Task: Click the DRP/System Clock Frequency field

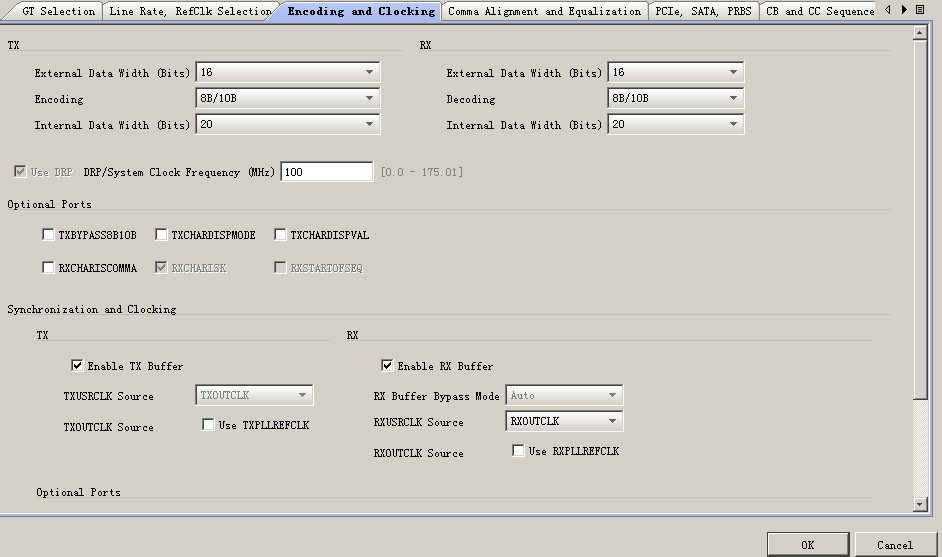Action: coord(326,172)
